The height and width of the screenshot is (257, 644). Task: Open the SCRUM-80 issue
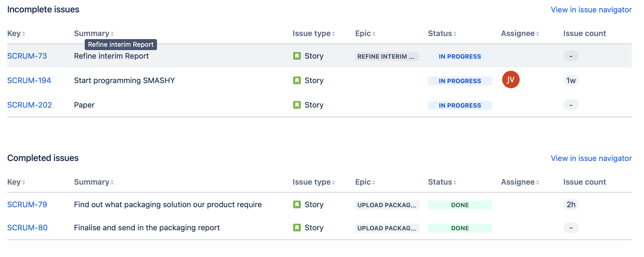[x=27, y=228]
